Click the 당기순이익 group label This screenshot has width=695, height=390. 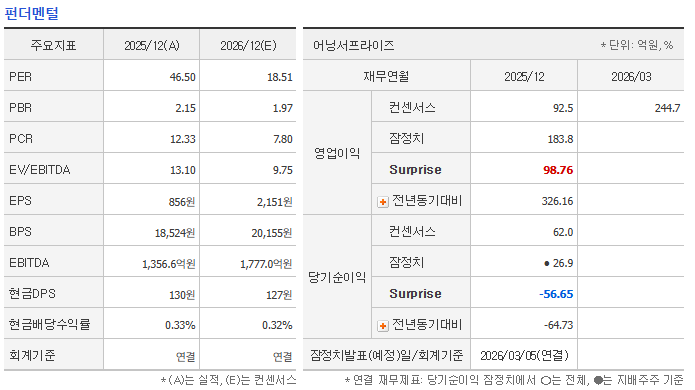[x=337, y=277]
